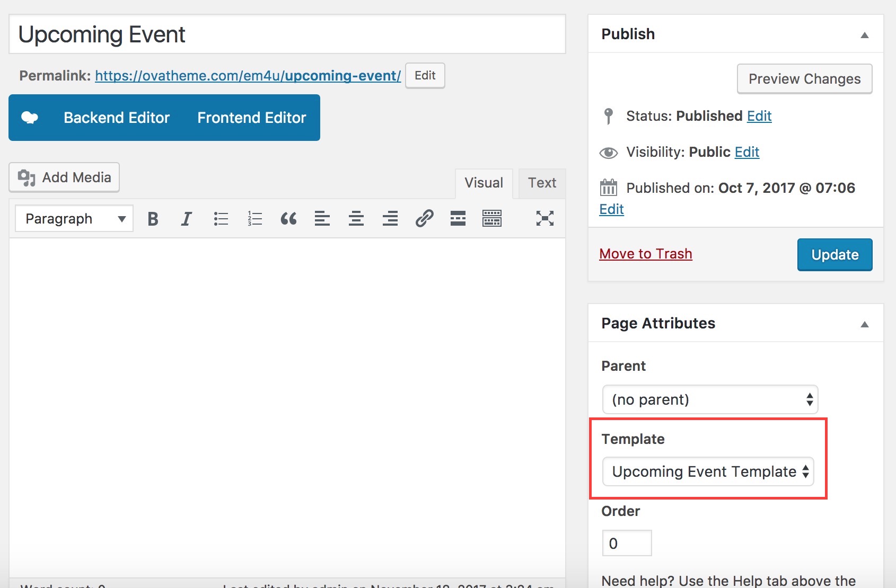This screenshot has height=588, width=896.
Task: Add a blockquote
Action: pos(288,219)
